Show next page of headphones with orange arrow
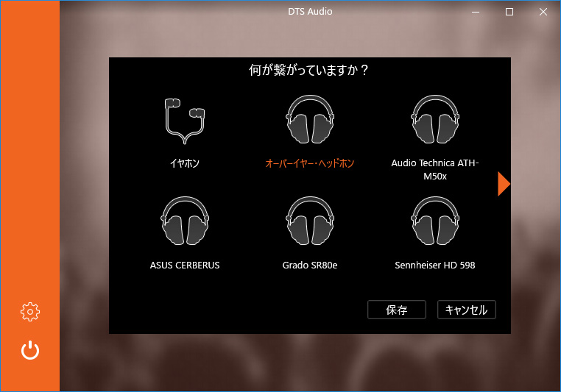 (504, 184)
